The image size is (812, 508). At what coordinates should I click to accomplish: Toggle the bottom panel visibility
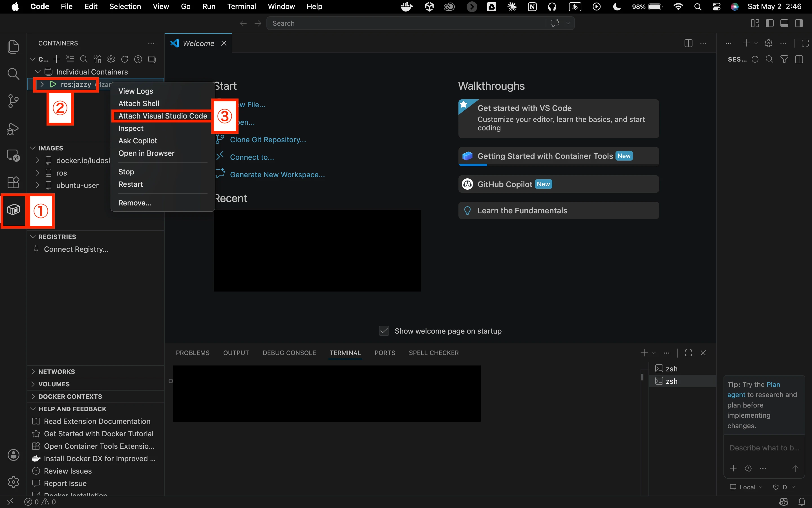point(784,23)
